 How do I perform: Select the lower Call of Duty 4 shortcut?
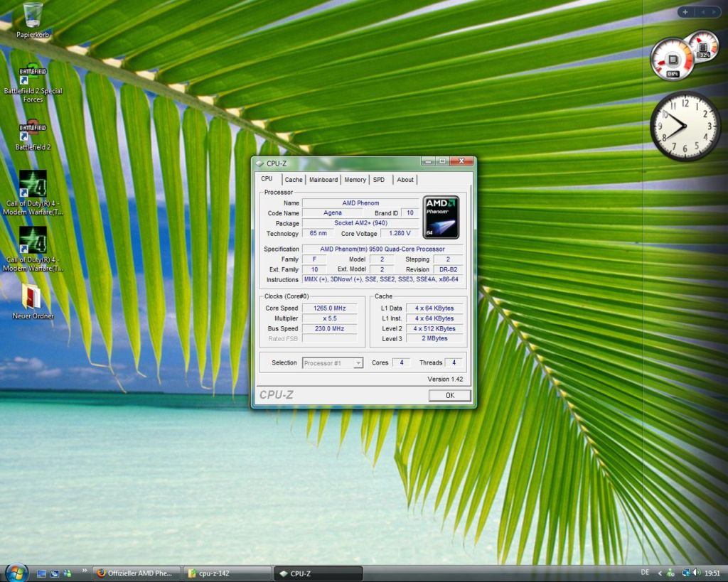[33, 249]
